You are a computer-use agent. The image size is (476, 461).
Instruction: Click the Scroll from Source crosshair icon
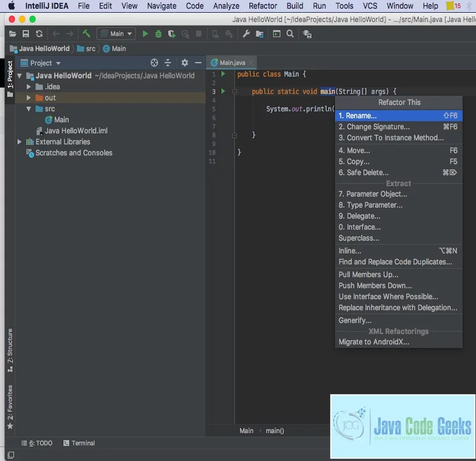click(x=154, y=63)
